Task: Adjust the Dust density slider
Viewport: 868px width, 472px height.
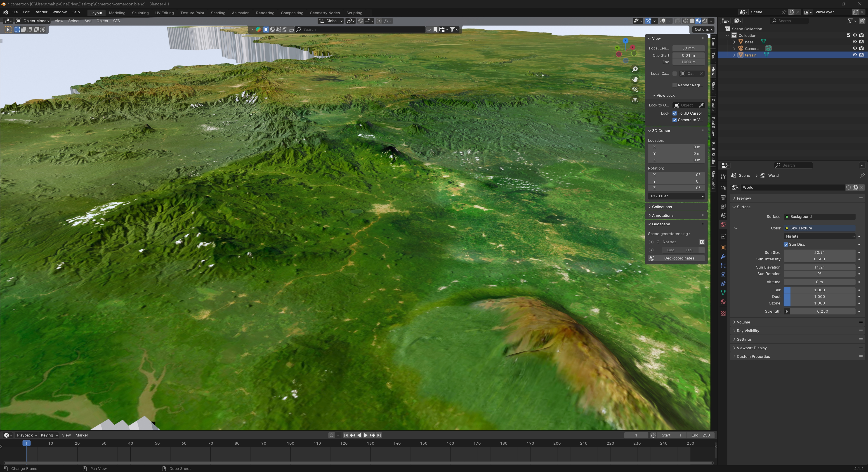Action: 819,297
